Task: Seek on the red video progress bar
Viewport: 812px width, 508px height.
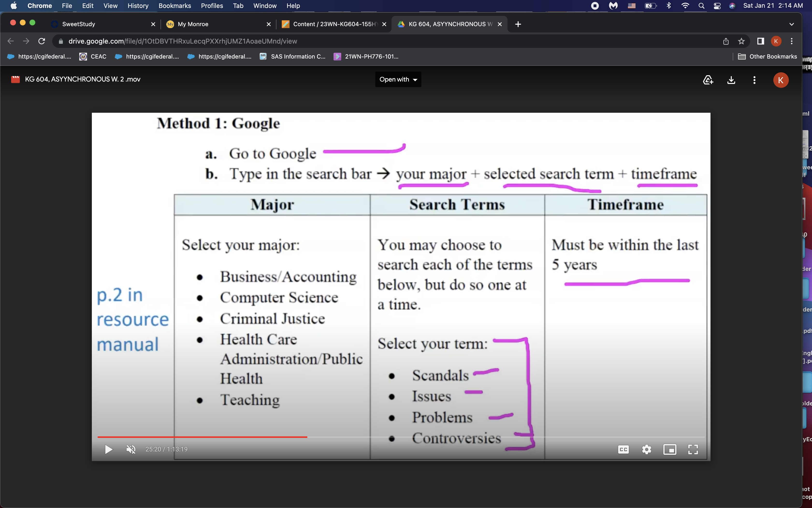Action: point(202,437)
